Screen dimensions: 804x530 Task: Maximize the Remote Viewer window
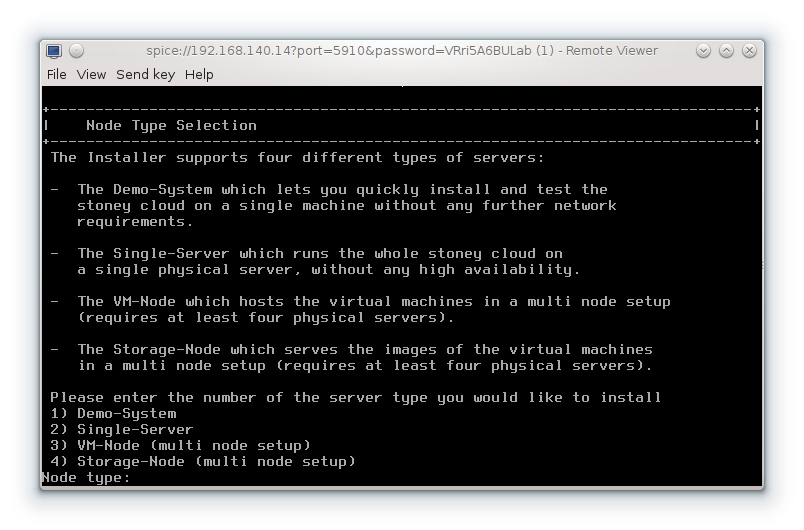click(727, 51)
